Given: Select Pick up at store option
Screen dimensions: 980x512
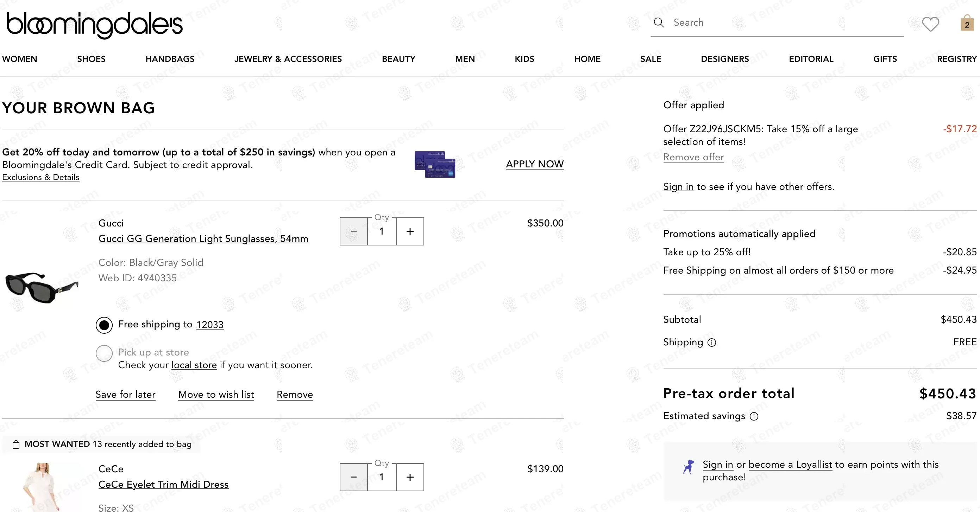Looking at the screenshot, I should (x=104, y=353).
